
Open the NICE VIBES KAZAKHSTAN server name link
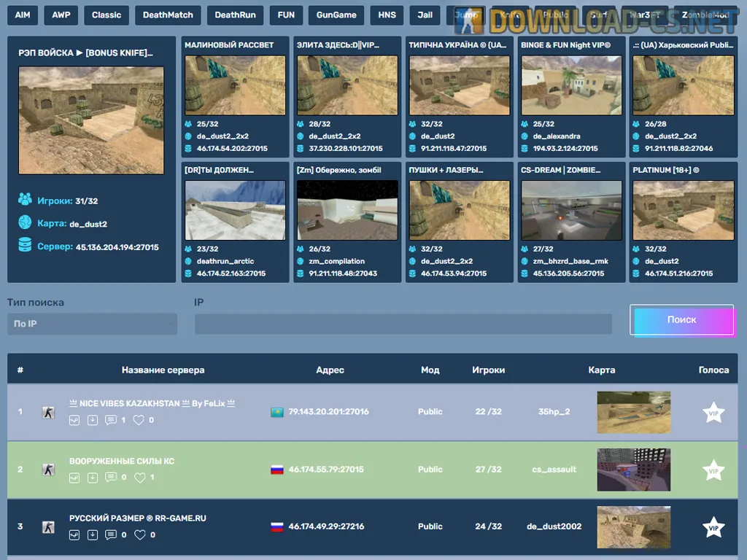click(x=152, y=403)
